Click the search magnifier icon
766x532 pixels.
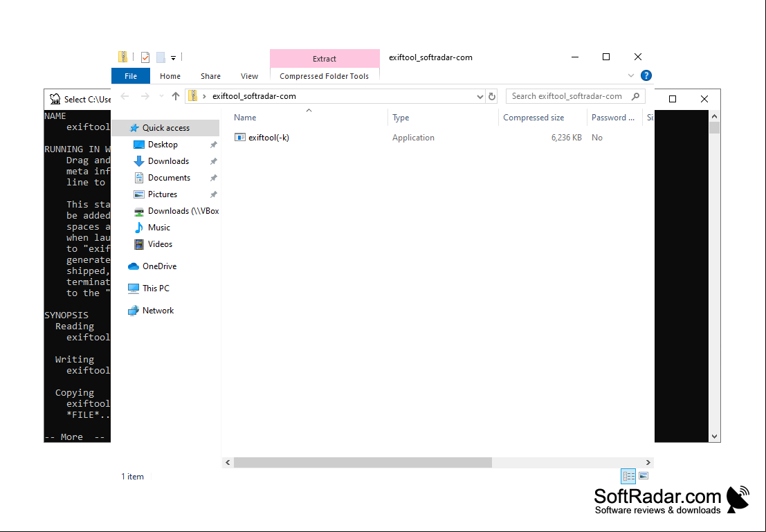[x=635, y=96]
